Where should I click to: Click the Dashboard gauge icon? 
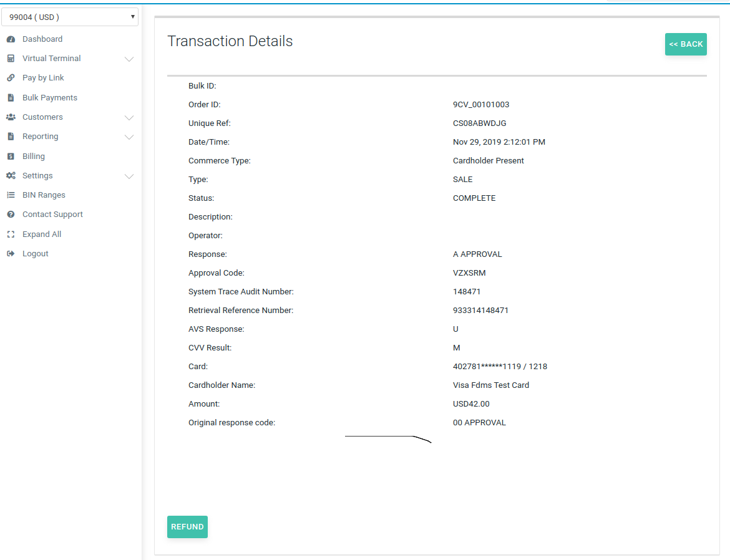pyautogui.click(x=11, y=39)
